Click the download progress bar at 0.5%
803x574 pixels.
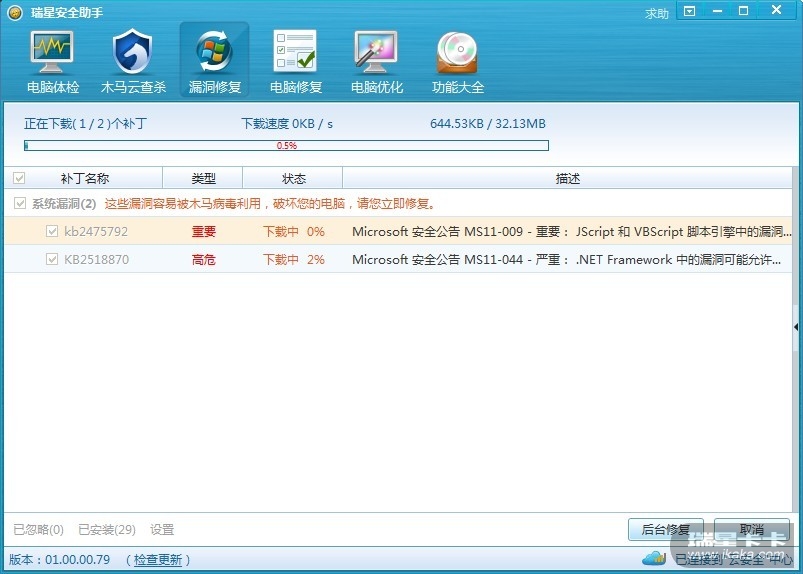click(x=286, y=145)
